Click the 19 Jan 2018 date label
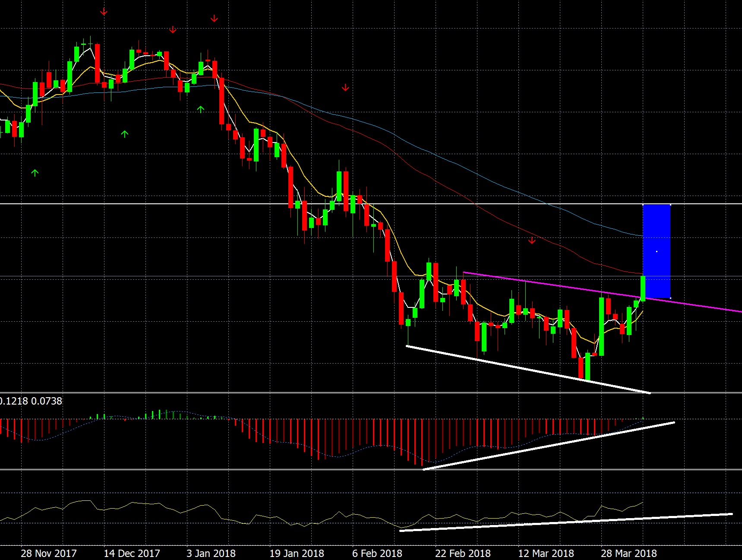This screenshot has width=742, height=560. (297, 553)
